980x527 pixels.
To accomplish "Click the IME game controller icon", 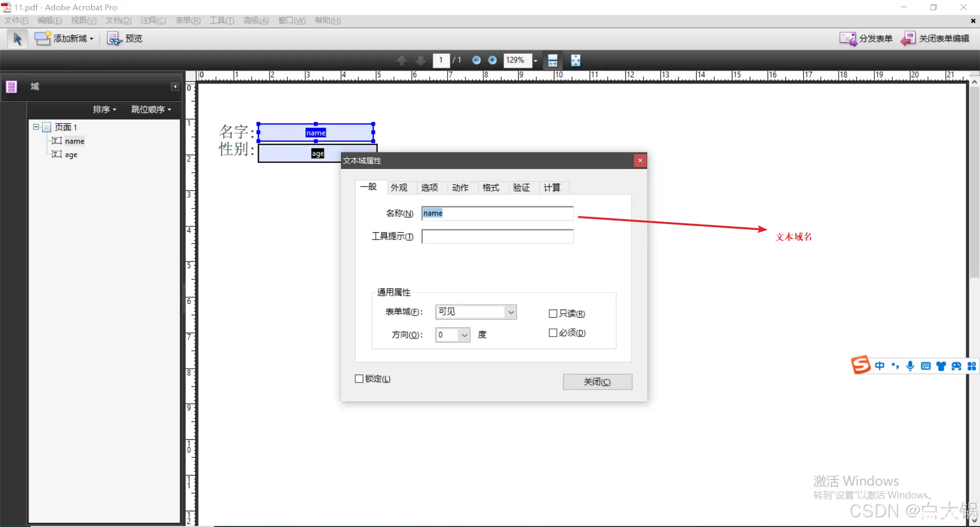I will pos(957,366).
